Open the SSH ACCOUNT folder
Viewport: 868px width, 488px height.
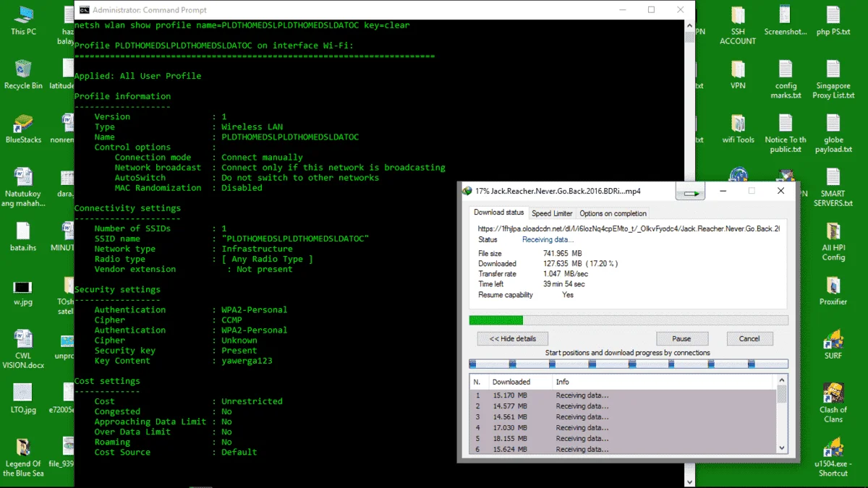(738, 25)
